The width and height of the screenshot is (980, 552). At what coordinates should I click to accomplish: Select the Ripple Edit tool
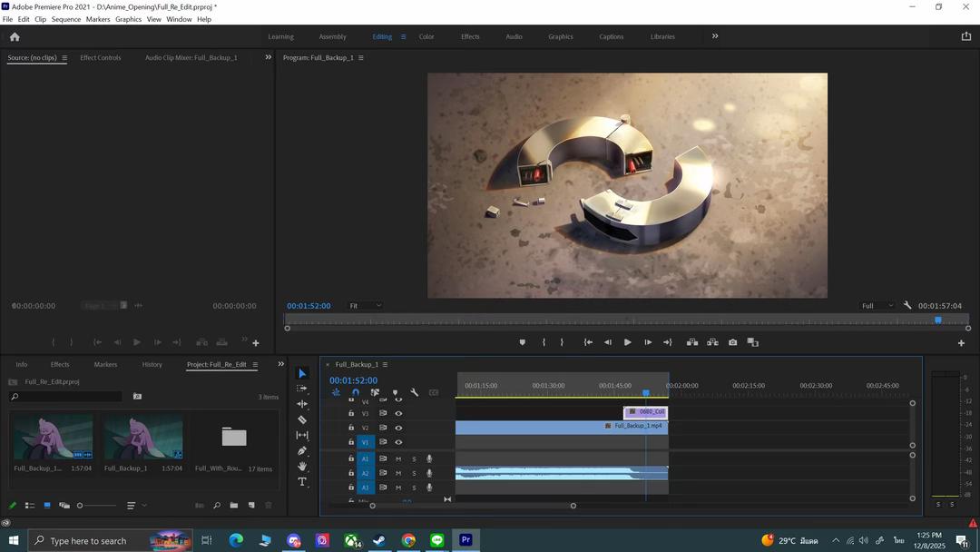[302, 404]
